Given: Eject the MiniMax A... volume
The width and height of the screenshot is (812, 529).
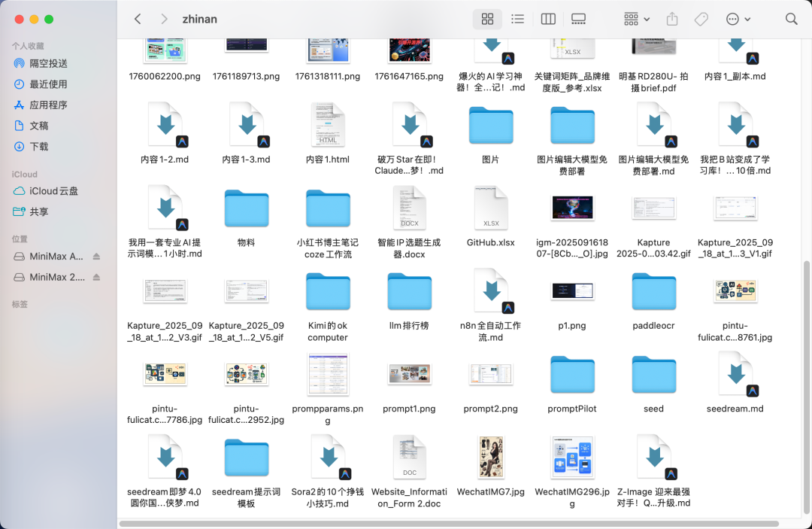Looking at the screenshot, I should (x=96, y=257).
